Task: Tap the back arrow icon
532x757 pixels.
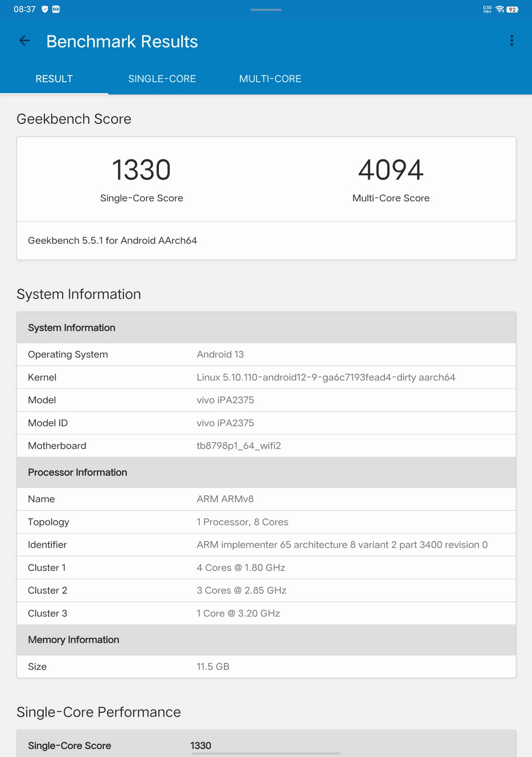Action: 24,41
